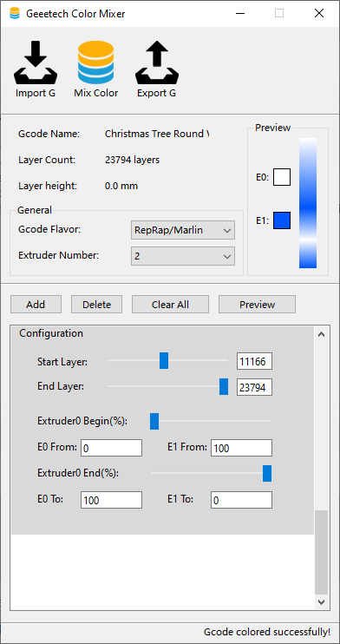Click the Extruder0 Begin(%) slider handle
Viewport: 340px width, 644px height.
tap(154, 422)
